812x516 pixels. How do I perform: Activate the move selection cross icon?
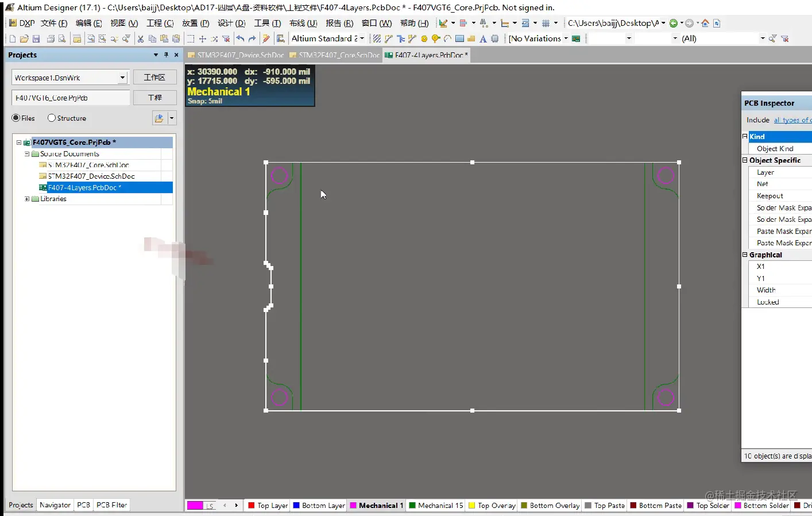(x=203, y=38)
